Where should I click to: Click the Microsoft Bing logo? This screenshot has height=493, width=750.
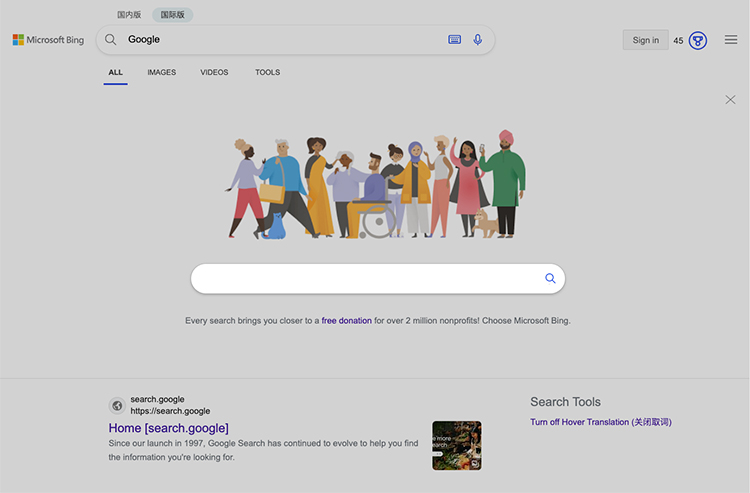[x=48, y=40]
